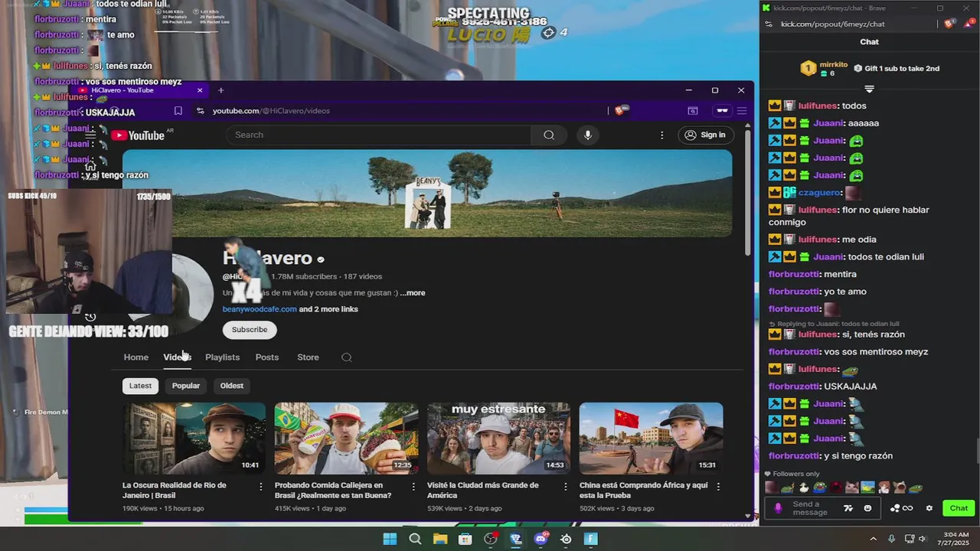Open Kick chat settings gear
The image size is (980, 551).
[929, 508]
